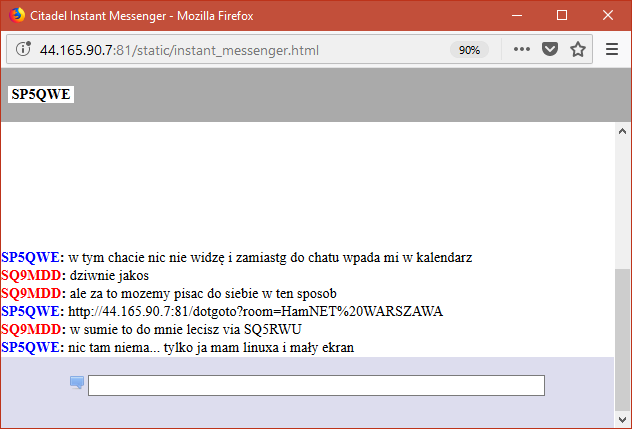The width and height of the screenshot is (632, 429).
Task: Click the HamNET WARSZAWA dotgoto URL message
Action: tap(255, 311)
